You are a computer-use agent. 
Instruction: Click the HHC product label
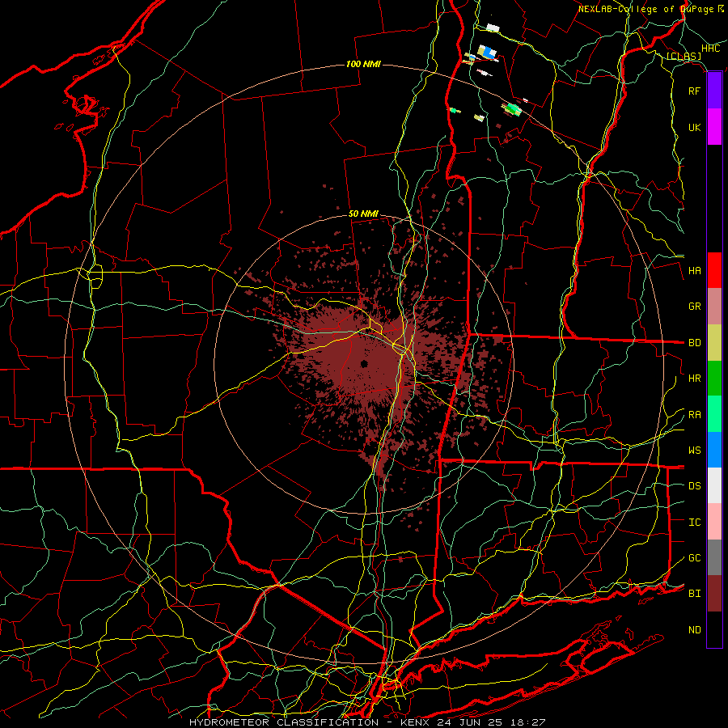[x=711, y=49]
